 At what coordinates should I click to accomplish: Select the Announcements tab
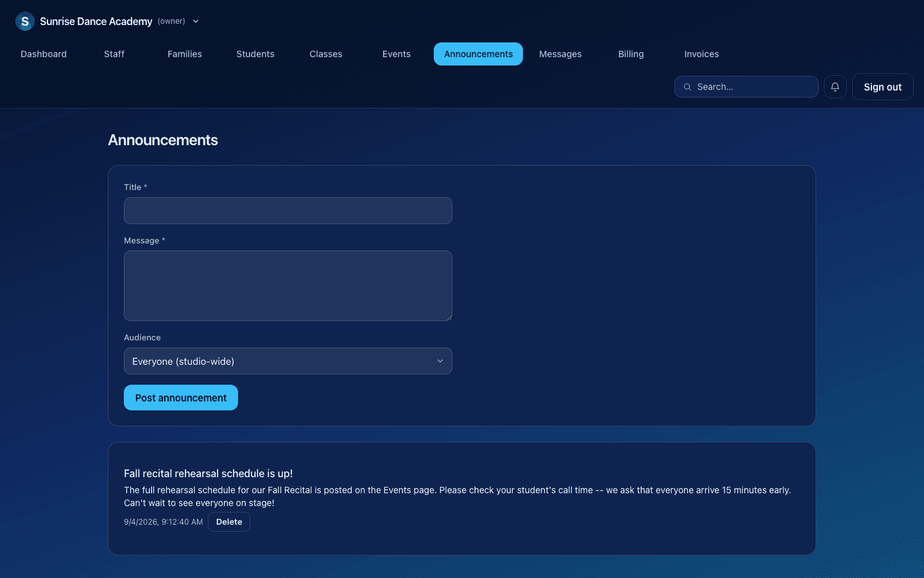(478, 54)
